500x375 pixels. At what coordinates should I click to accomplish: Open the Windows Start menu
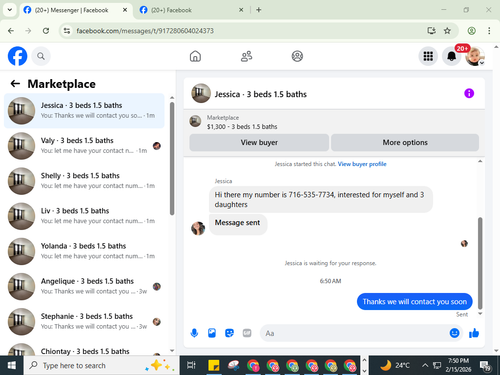point(12,366)
